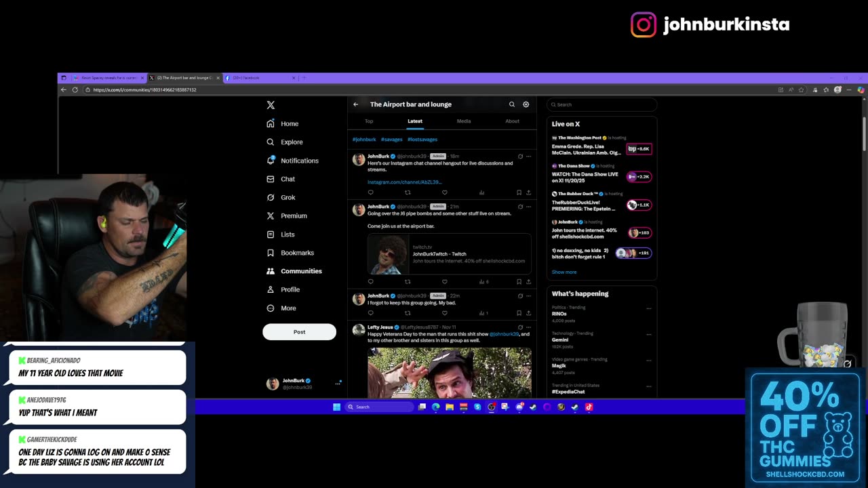Click the browser address bar URL
The image size is (868, 488).
(x=144, y=89)
